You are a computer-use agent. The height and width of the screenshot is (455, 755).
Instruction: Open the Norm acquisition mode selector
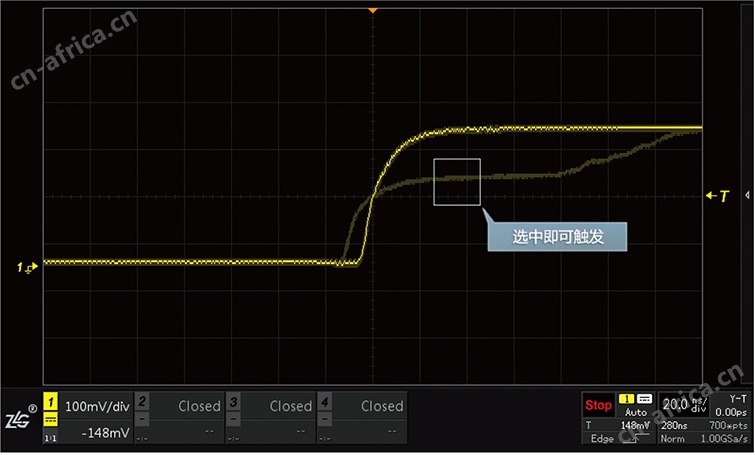tap(672, 439)
